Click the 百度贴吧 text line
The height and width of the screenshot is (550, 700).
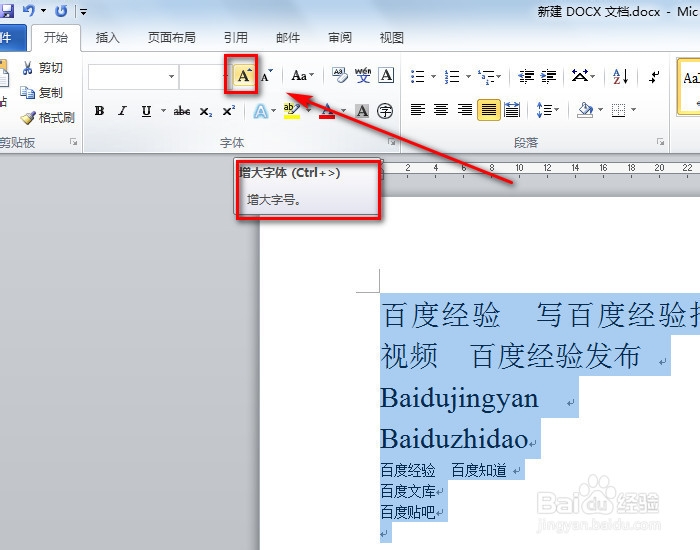coord(408,512)
